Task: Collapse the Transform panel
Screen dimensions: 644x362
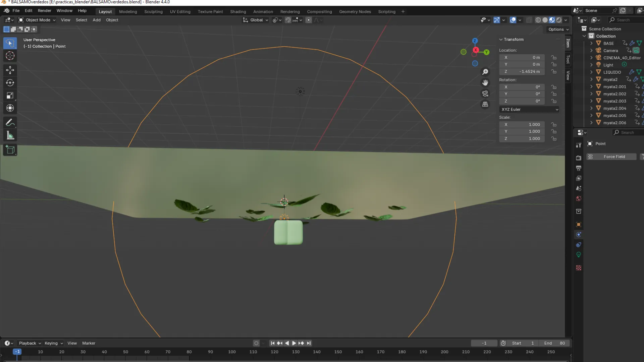Action: (x=501, y=40)
